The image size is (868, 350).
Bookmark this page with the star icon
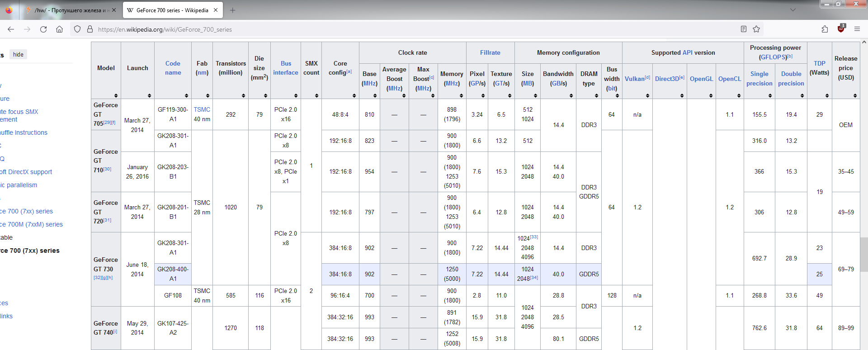click(x=756, y=29)
